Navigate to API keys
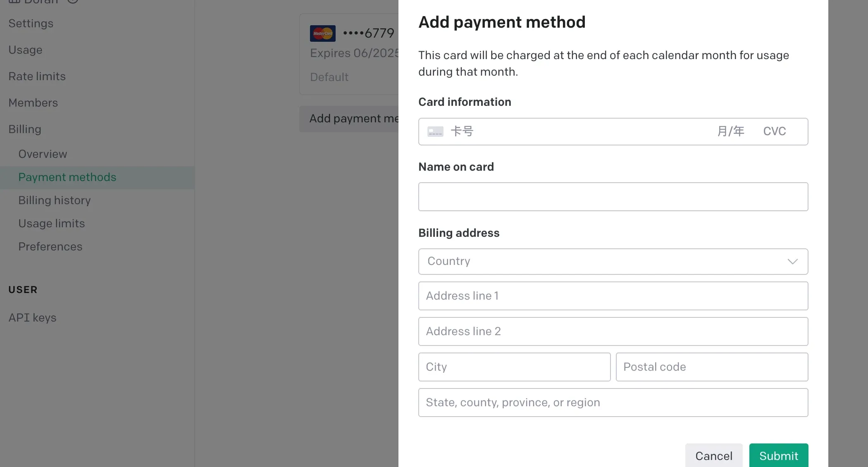Image resolution: width=868 pixels, height=467 pixels. tap(32, 318)
